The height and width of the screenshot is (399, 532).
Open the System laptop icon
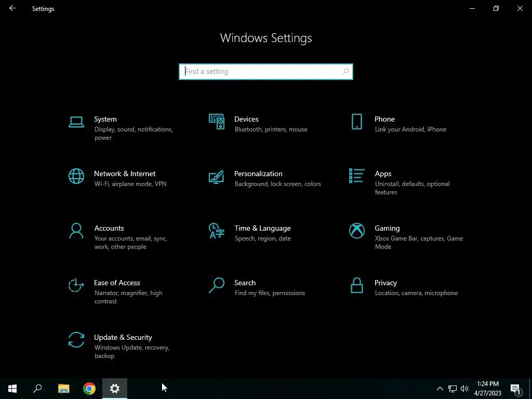click(x=76, y=122)
